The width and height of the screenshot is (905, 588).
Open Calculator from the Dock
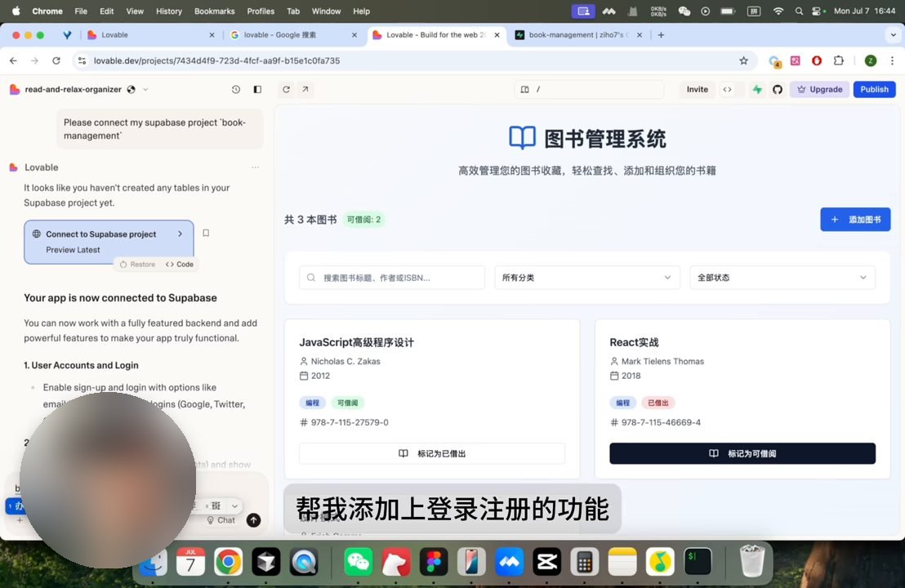(x=585, y=561)
